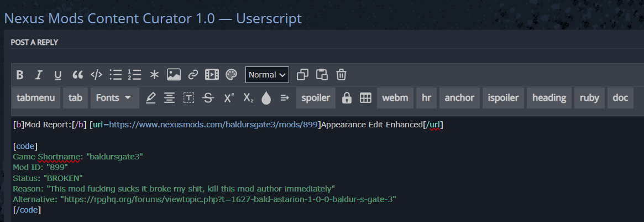Screen dimensions: 644x222
Task: Click the 'Status: "BROKEN"' line
Action: click(48, 178)
